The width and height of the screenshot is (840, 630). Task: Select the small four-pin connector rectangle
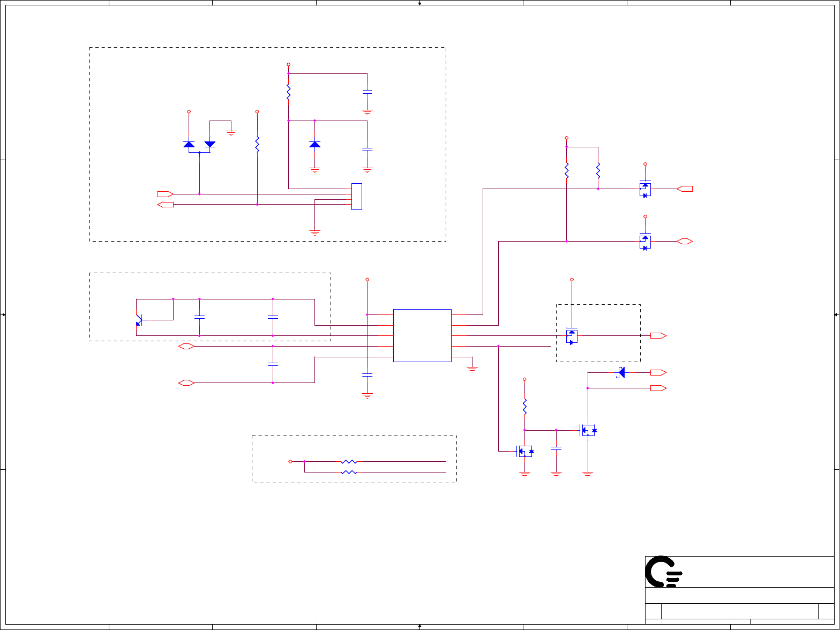tap(357, 197)
